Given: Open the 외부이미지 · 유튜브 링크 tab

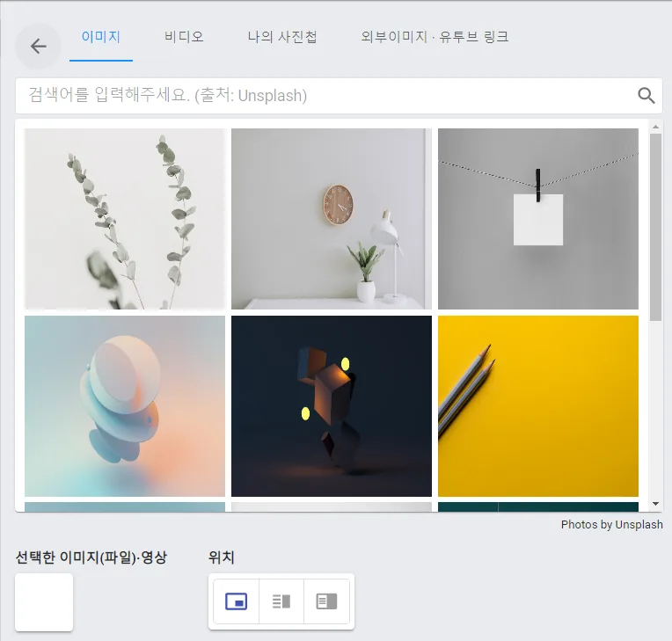Looking at the screenshot, I should pyautogui.click(x=435, y=37).
